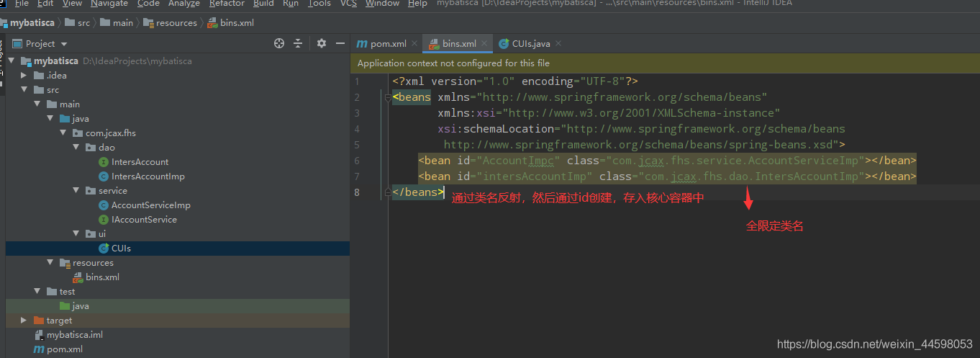Collapse the service package
The height and width of the screenshot is (358, 980).
pos(76,191)
